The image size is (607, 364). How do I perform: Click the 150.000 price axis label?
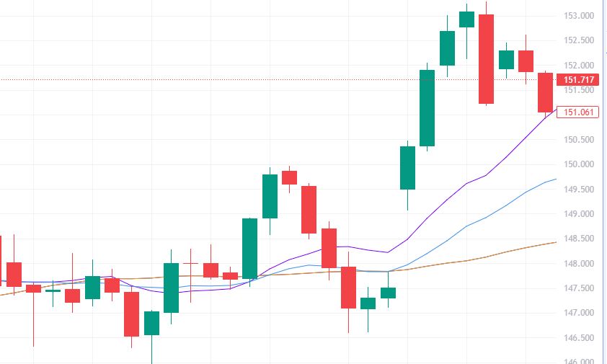pyautogui.click(x=579, y=164)
